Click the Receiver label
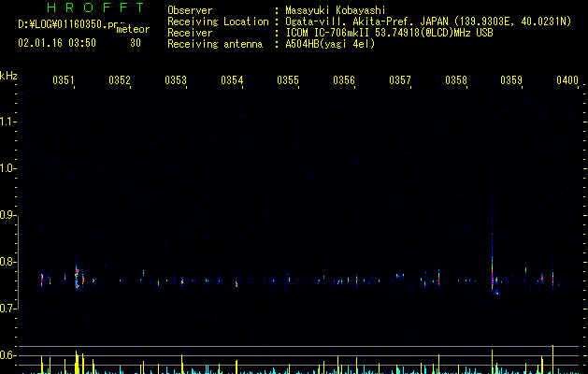Screen dimensions: 588x374 [x=190, y=33]
